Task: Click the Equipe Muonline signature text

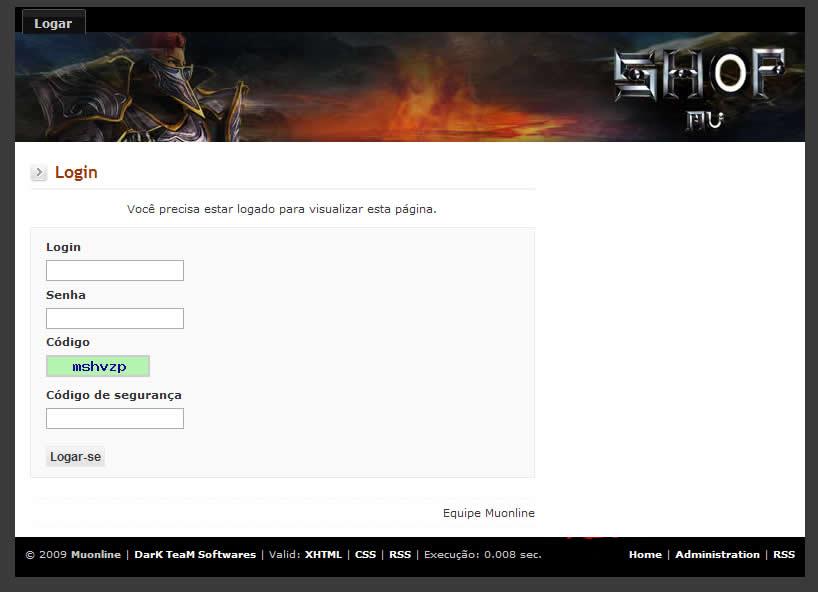Action: 489,513
